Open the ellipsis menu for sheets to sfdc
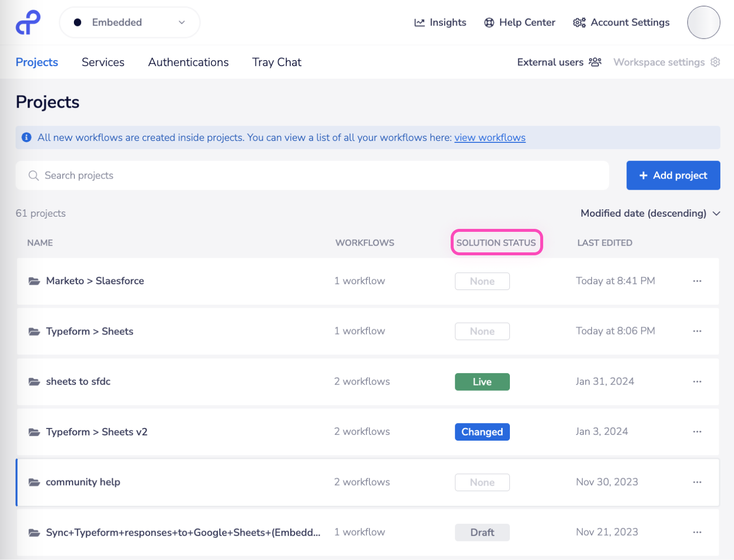 click(697, 381)
